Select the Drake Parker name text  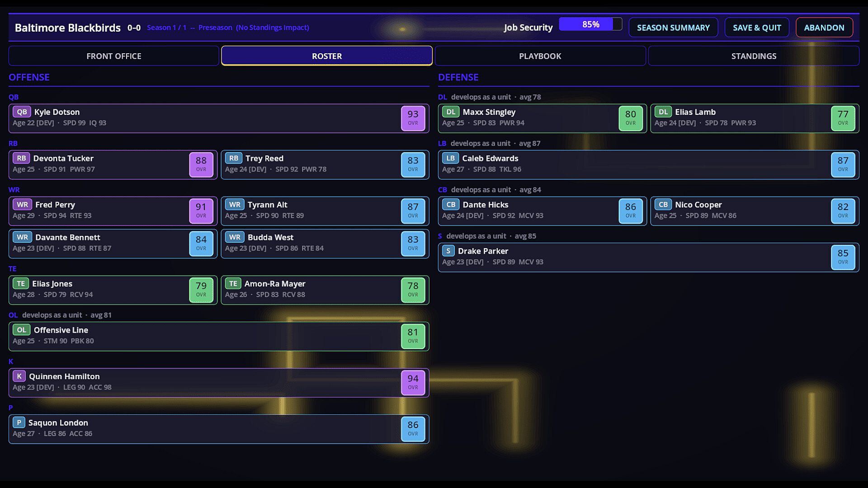[483, 251]
